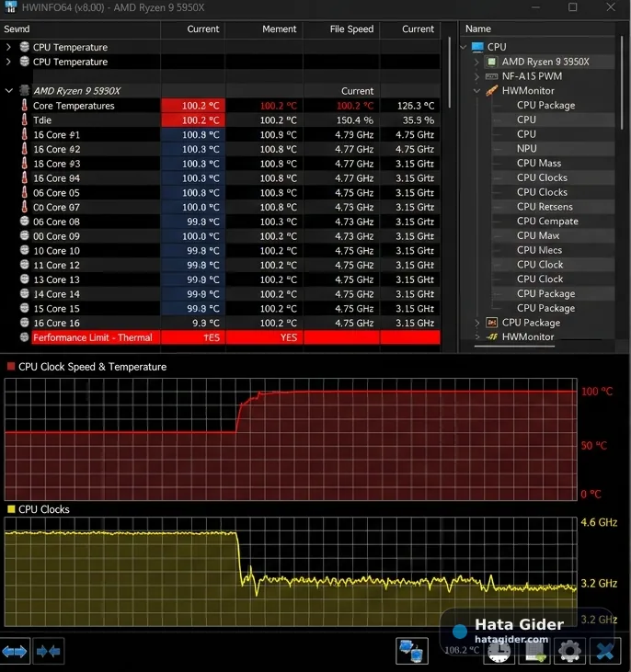Collapse the HWMonitor node with pencil icon
631x672 pixels.
pos(476,90)
